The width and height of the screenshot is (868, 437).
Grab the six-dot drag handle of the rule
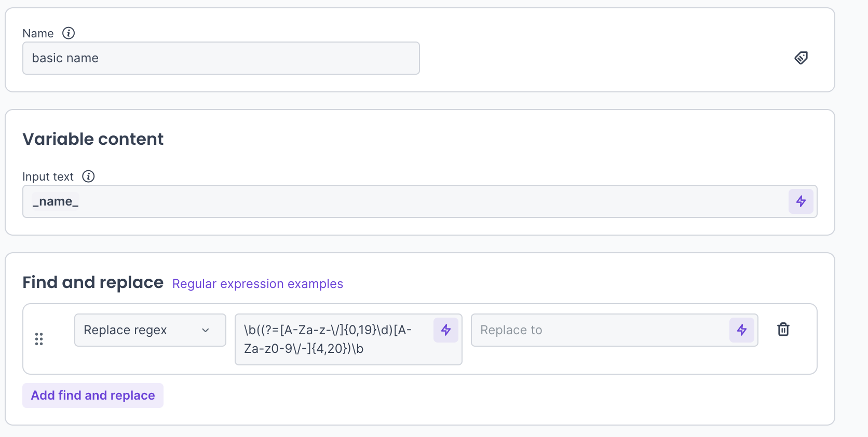(39, 339)
